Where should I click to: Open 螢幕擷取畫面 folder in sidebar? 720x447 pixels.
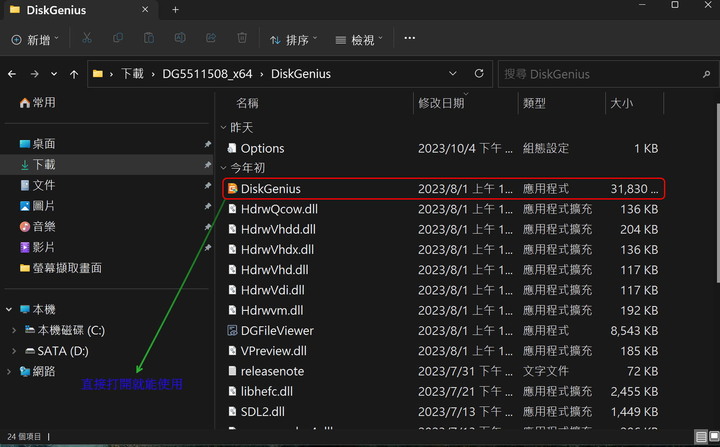click(x=61, y=268)
